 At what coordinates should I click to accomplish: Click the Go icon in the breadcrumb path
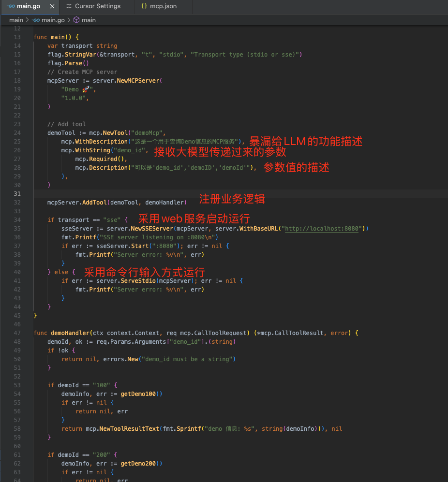click(36, 20)
